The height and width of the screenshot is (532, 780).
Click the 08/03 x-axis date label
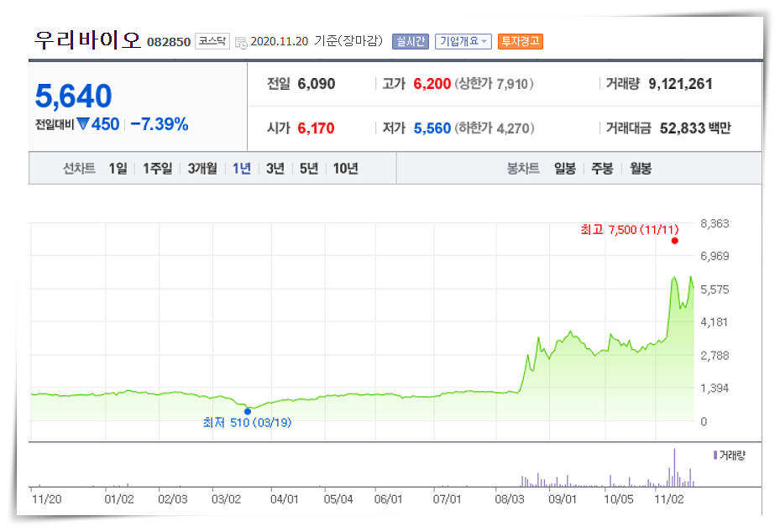click(510, 499)
